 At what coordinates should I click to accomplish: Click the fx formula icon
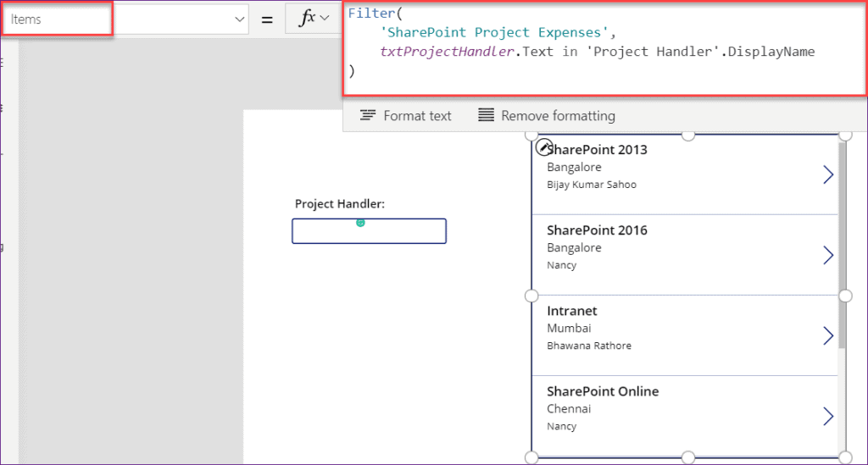click(307, 19)
